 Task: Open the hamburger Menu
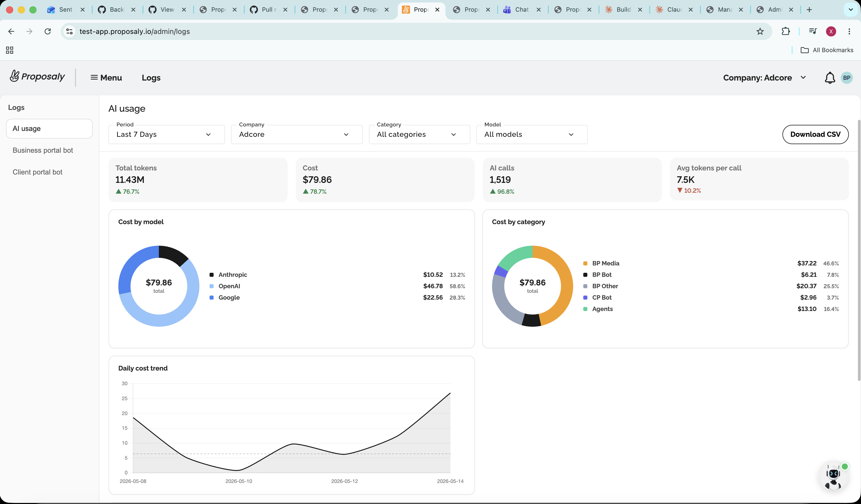(x=106, y=78)
